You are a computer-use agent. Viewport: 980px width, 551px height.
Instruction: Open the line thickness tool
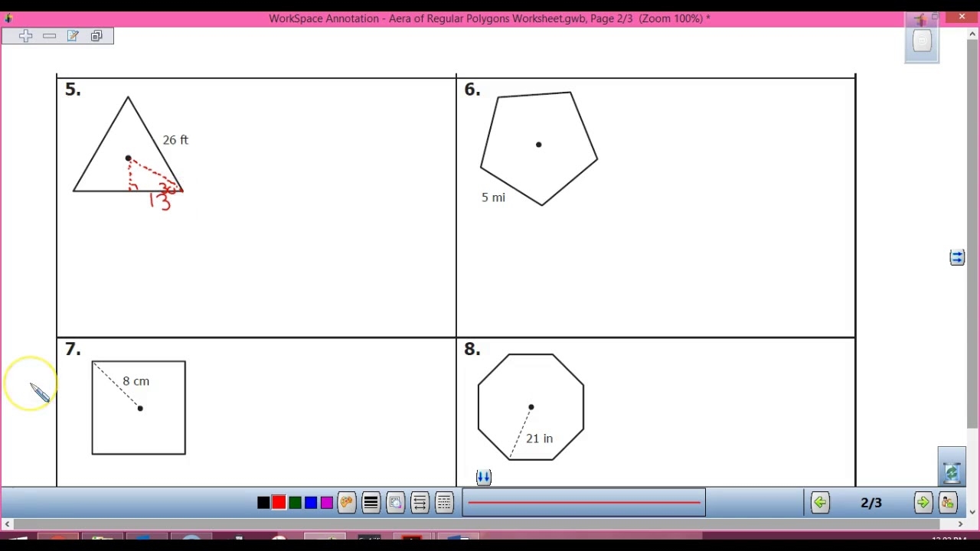coord(371,502)
